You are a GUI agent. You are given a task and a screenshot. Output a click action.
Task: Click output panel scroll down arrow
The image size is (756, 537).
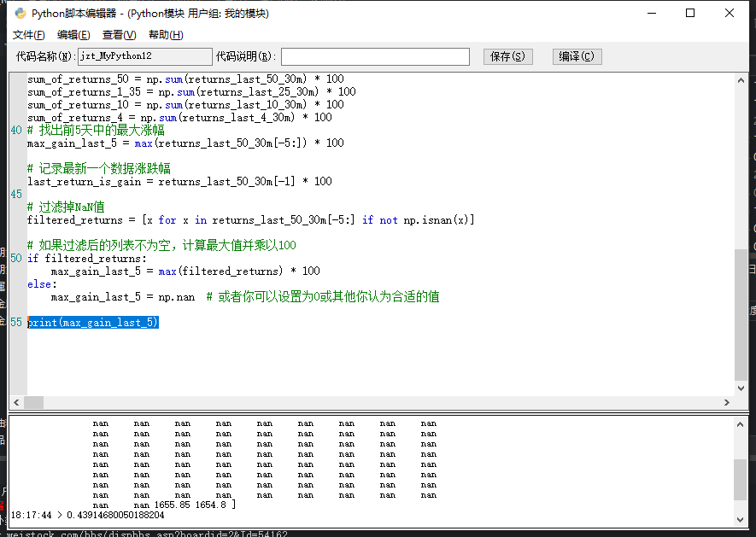(740, 520)
